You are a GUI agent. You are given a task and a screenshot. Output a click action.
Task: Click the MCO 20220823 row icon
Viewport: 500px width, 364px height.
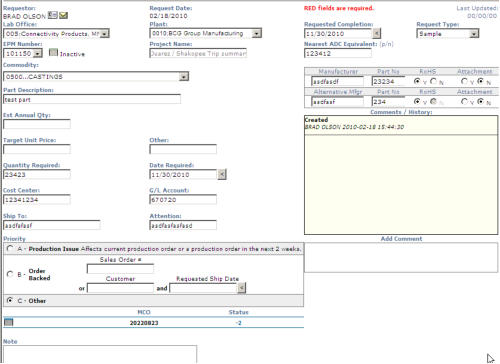pos(9,322)
